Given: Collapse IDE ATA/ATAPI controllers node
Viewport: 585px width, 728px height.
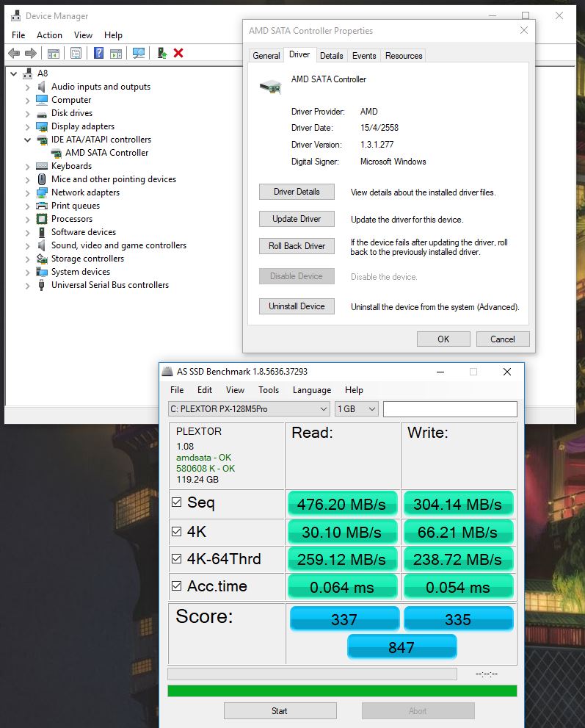Looking at the screenshot, I should coord(27,140).
